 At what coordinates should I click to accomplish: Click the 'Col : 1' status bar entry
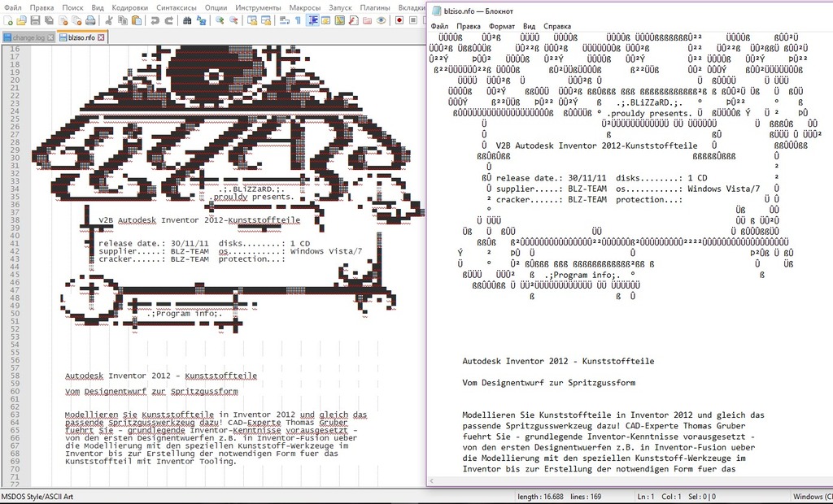coord(670,497)
